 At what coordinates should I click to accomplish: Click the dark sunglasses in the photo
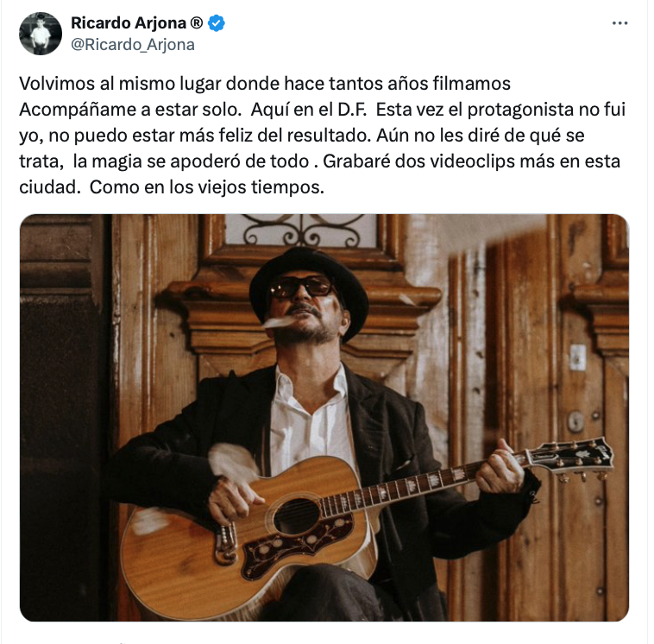point(300,287)
